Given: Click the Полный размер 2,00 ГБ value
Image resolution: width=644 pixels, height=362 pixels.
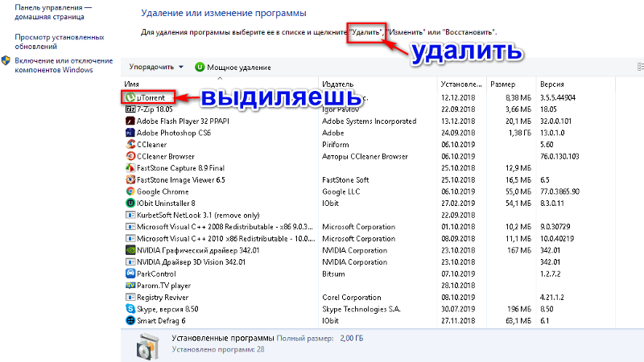Looking at the screenshot, I should [x=351, y=339].
